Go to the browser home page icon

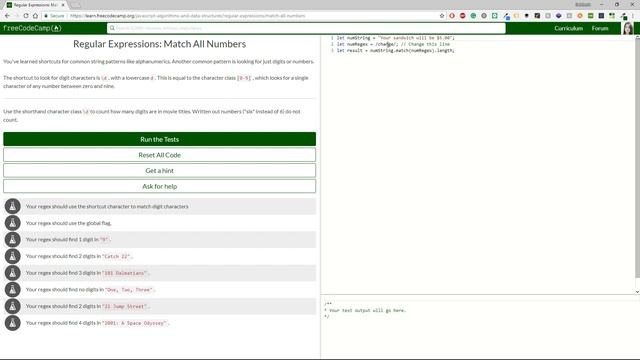point(35,16)
